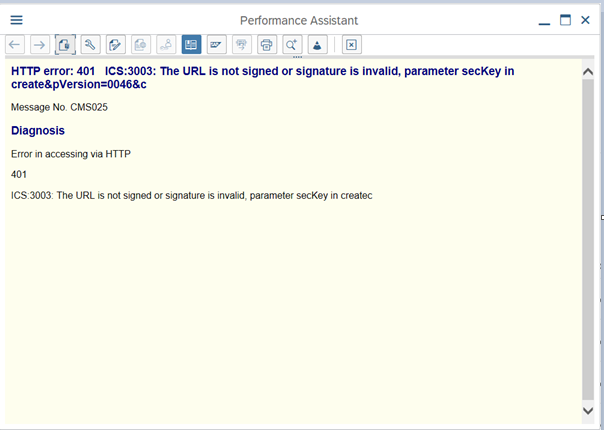Screen dimensions: 604x430
Task: Maximize the Performance Assistant window
Action: [x=565, y=20]
